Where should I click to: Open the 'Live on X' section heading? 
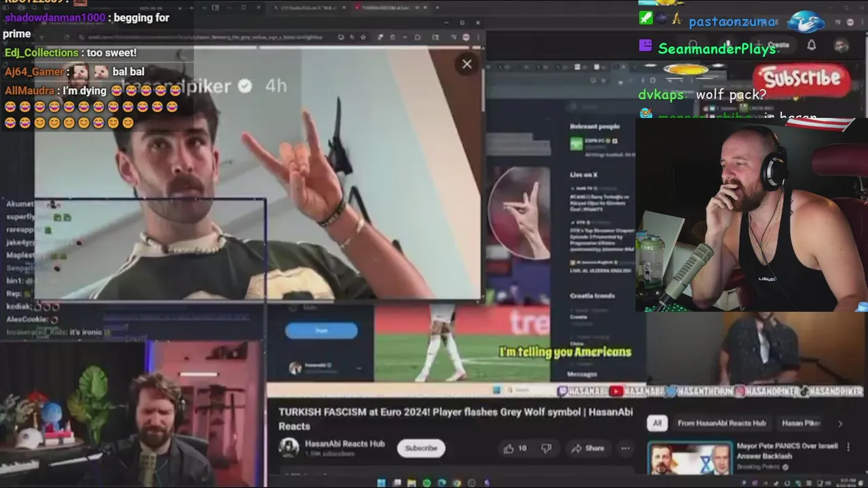tap(583, 175)
